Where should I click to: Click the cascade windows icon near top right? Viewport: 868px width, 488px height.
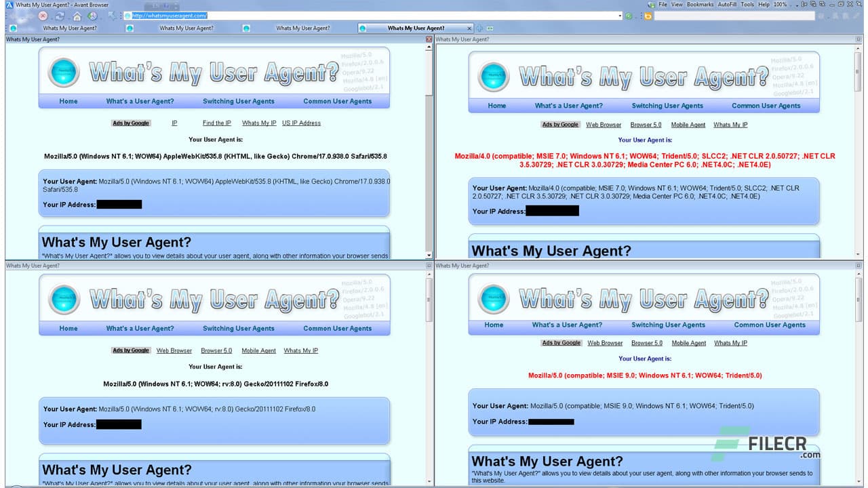813,4
